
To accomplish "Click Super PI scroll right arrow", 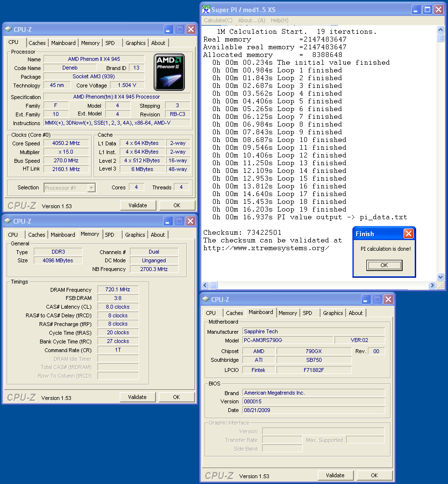I will tap(432, 285).
